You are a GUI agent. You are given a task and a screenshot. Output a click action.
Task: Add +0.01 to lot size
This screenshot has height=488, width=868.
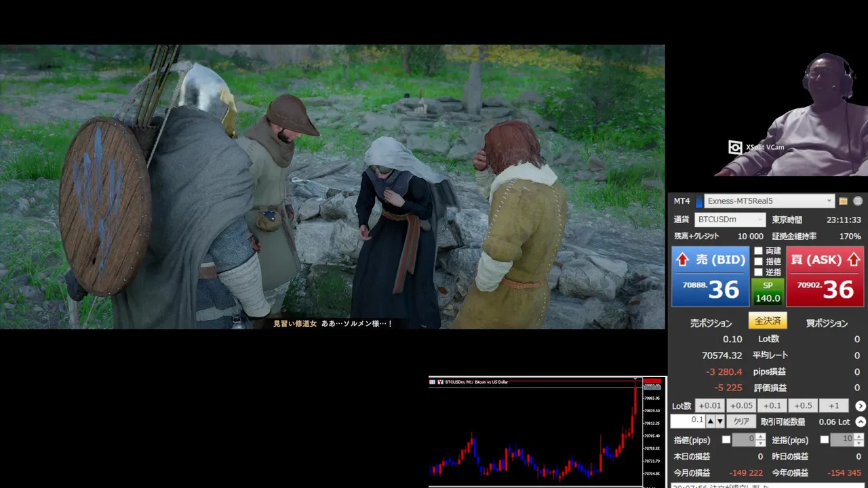[x=709, y=406]
